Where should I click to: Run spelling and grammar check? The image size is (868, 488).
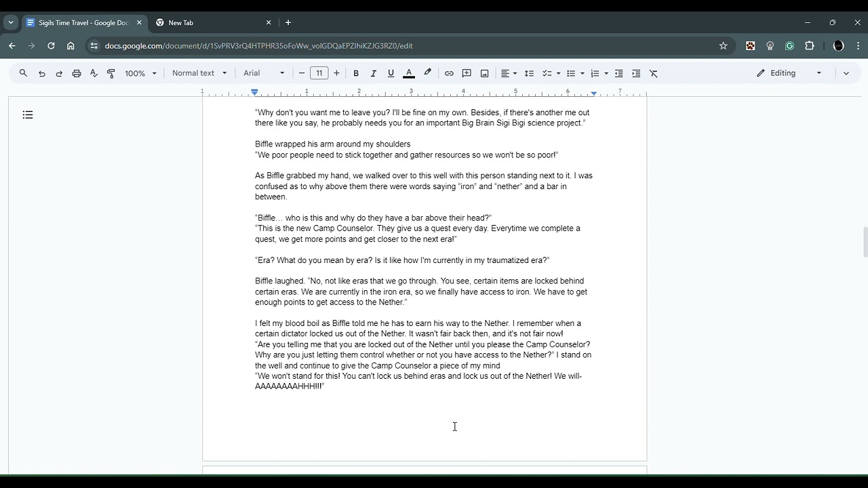point(94,73)
